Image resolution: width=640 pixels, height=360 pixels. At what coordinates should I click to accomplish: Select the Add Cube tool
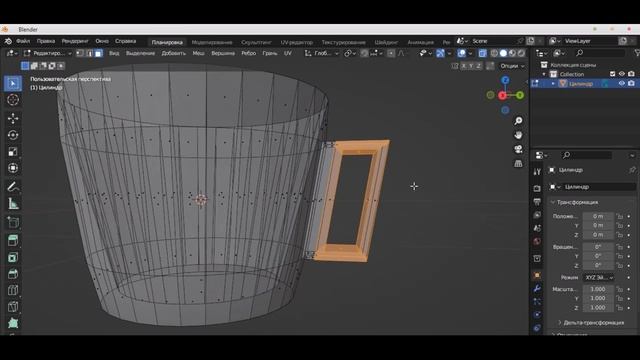(x=13, y=222)
